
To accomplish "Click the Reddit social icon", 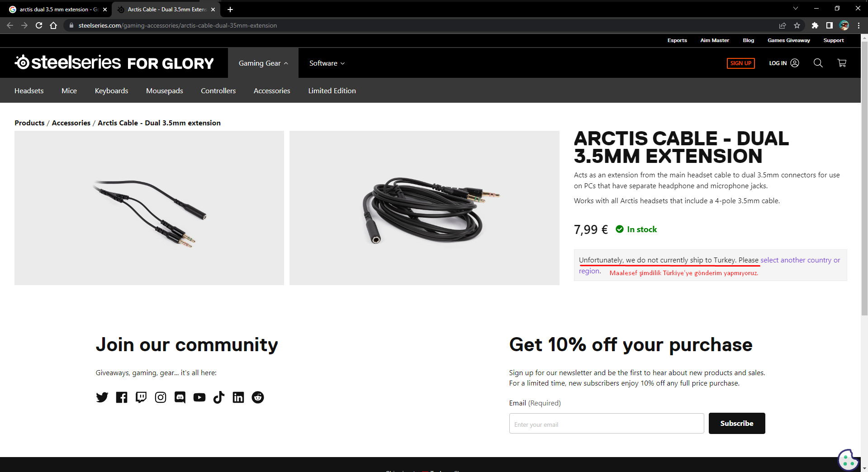I will point(258,397).
